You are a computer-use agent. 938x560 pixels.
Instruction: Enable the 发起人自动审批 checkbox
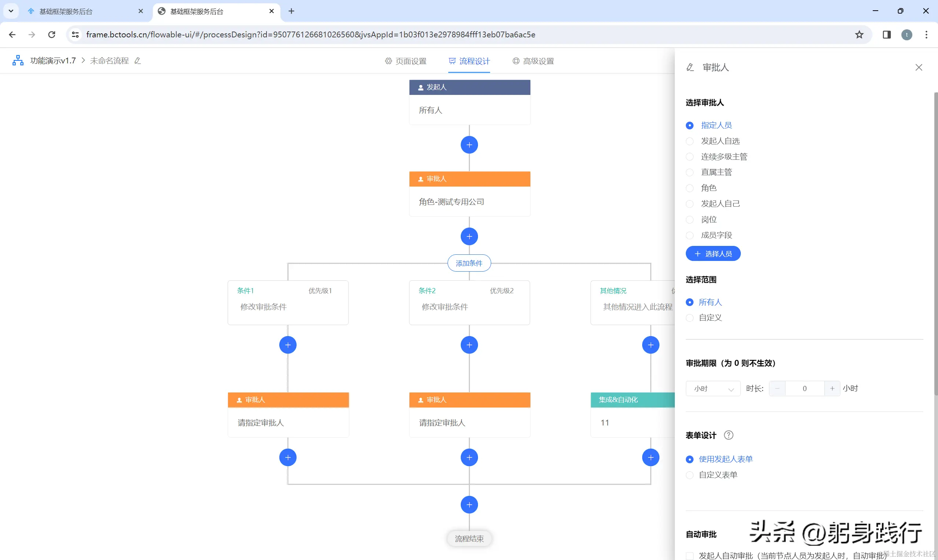pos(690,556)
